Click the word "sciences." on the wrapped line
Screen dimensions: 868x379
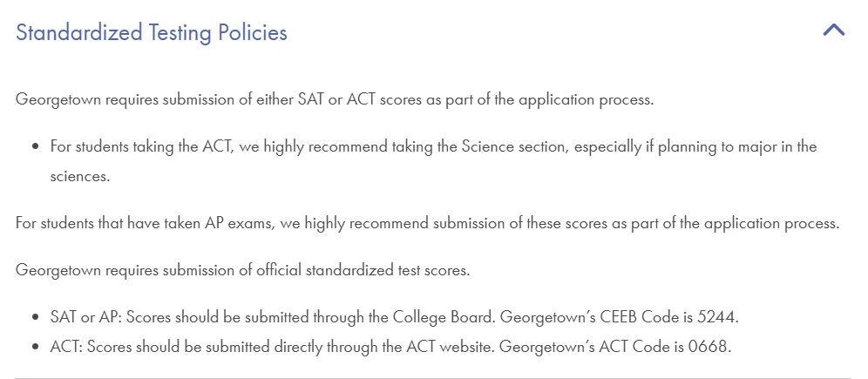pyautogui.click(x=79, y=177)
